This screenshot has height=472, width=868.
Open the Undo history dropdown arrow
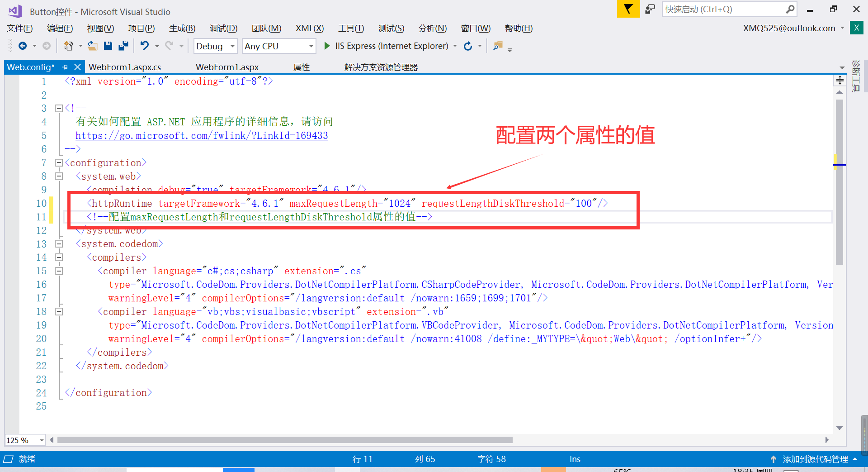tap(157, 46)
